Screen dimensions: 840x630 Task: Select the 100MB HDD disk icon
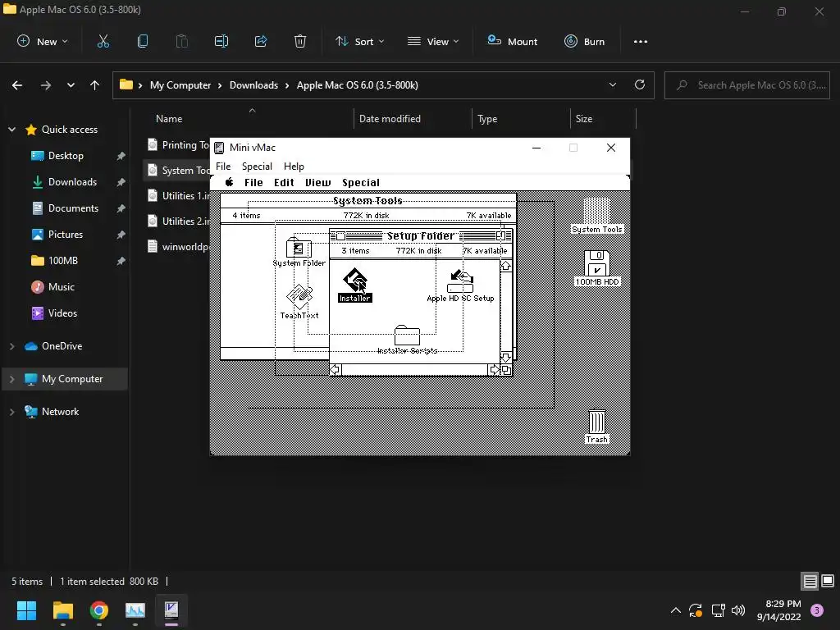tap(597, 263)
